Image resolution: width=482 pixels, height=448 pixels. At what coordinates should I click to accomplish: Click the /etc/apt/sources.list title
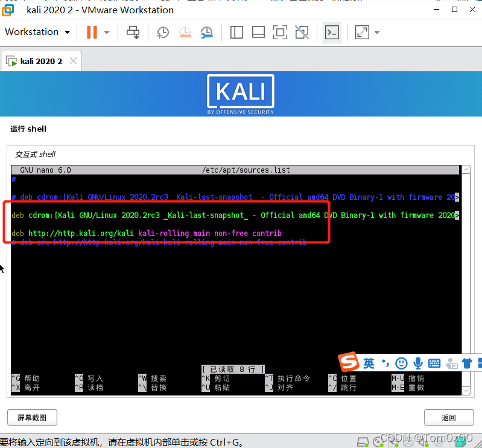(x=246, y=170)
